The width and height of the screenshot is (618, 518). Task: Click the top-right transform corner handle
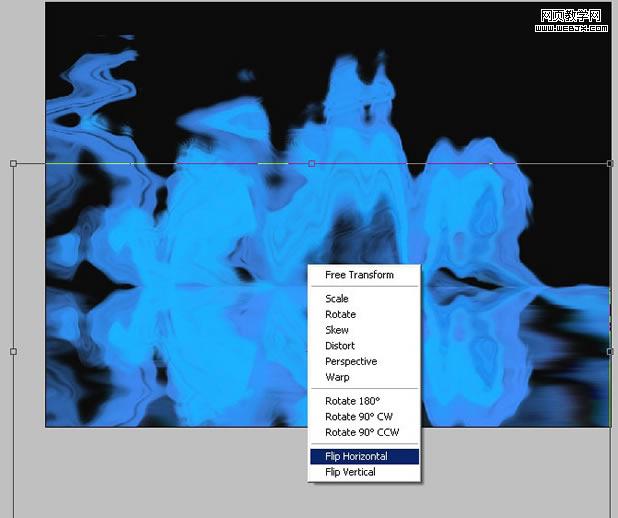pos(610,163)
